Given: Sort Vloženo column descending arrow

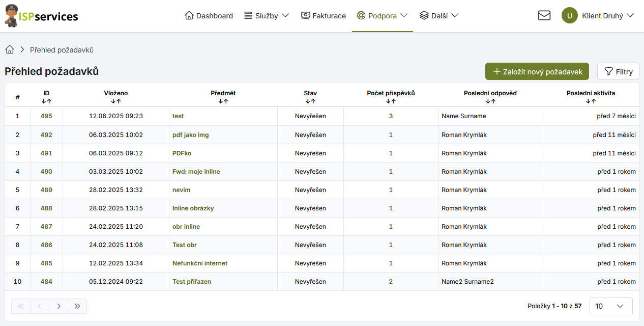Looking at the screenshot, I should point(113,101).
